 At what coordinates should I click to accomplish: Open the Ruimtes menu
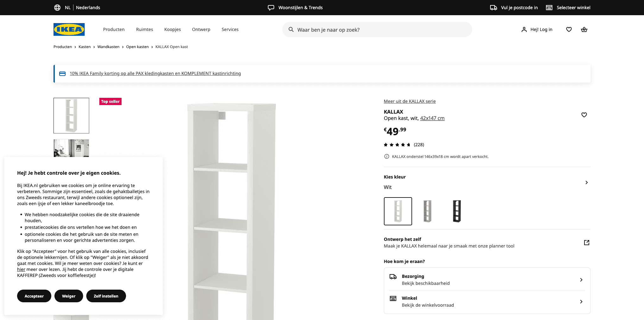coord(144,29)
